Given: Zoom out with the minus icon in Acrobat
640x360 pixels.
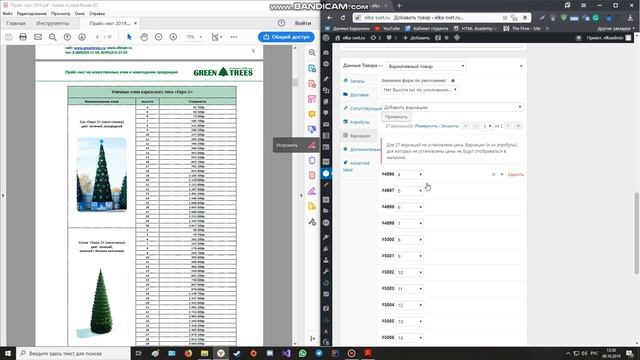Looking at the screenshot, I should pyautogui.click(x=159, y=37).
